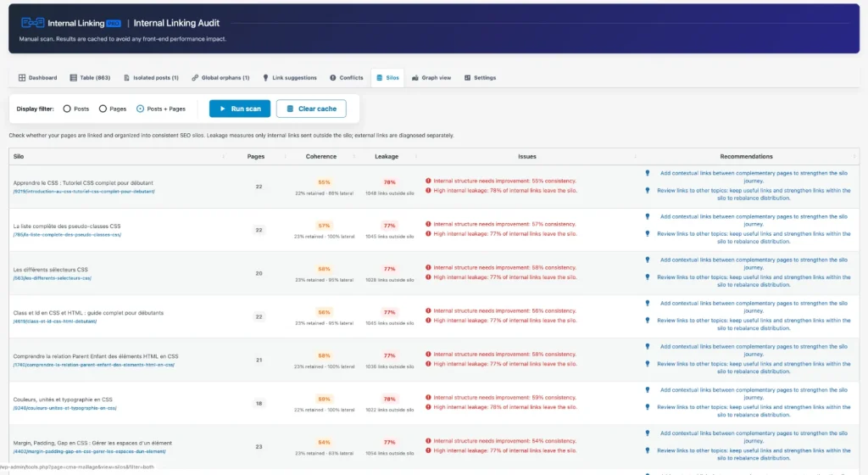Click the 78% leakage badge in first row

click(x=390, y=182)
